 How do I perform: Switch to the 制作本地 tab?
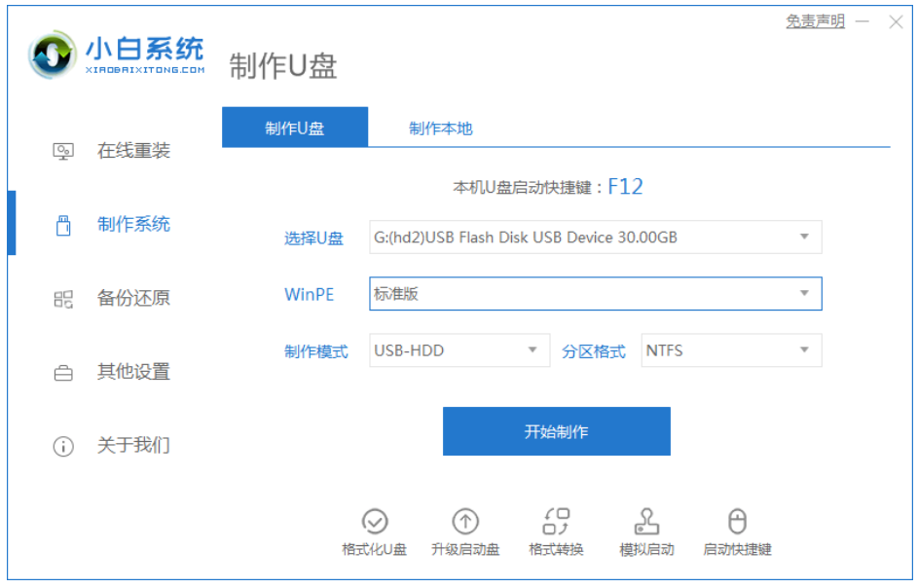(440, 127)
